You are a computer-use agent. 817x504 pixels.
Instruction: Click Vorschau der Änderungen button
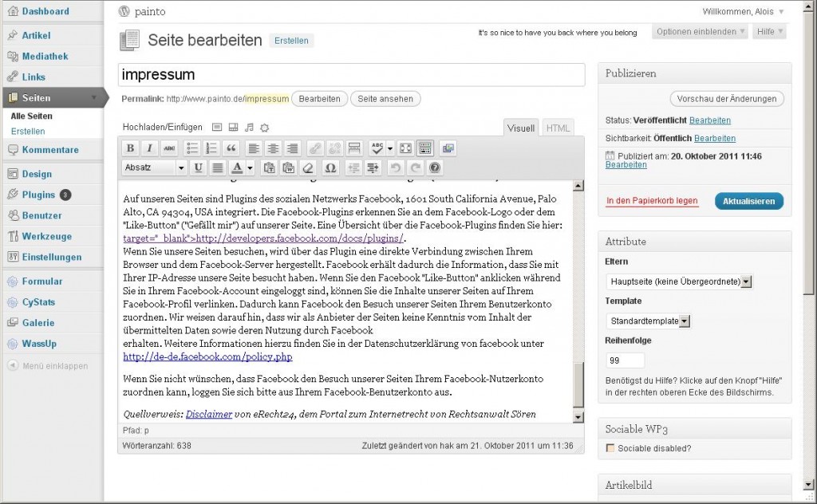click(726, 99)
